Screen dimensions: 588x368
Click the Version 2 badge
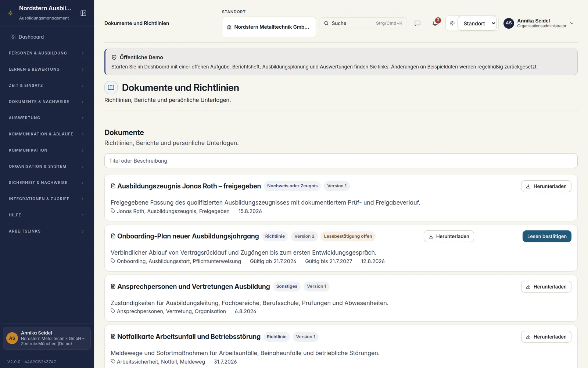point(304,236)
